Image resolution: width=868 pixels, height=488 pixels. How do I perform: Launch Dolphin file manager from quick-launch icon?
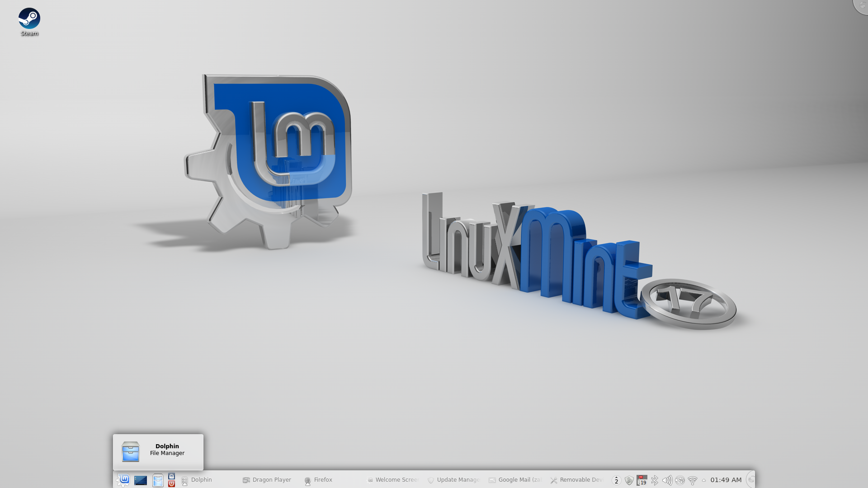(158, 480)
